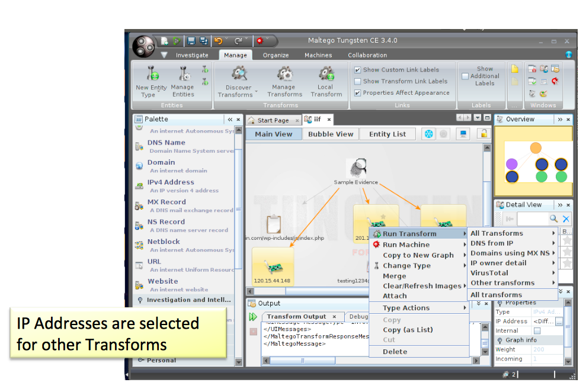586x392 pixels.
Task: Click the blue info help icon
Action: [x=568, y=54]
